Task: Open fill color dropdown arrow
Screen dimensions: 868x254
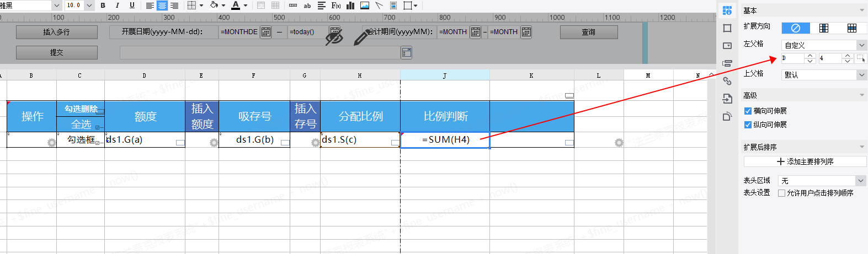Action: (222, 6)
